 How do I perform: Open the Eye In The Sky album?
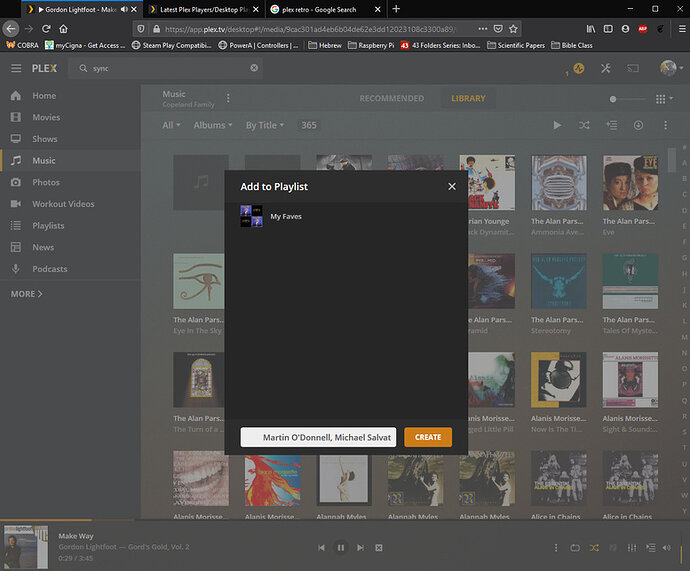tap(198, 281)
